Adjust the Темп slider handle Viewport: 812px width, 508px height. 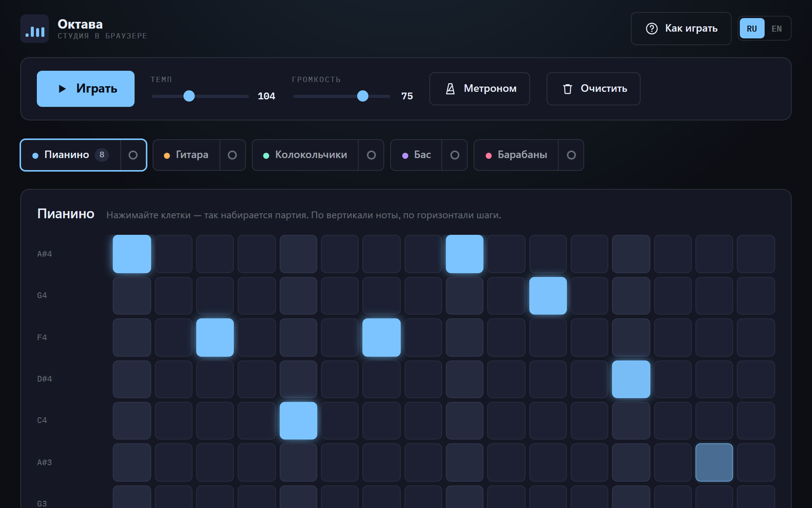point(189,96)
